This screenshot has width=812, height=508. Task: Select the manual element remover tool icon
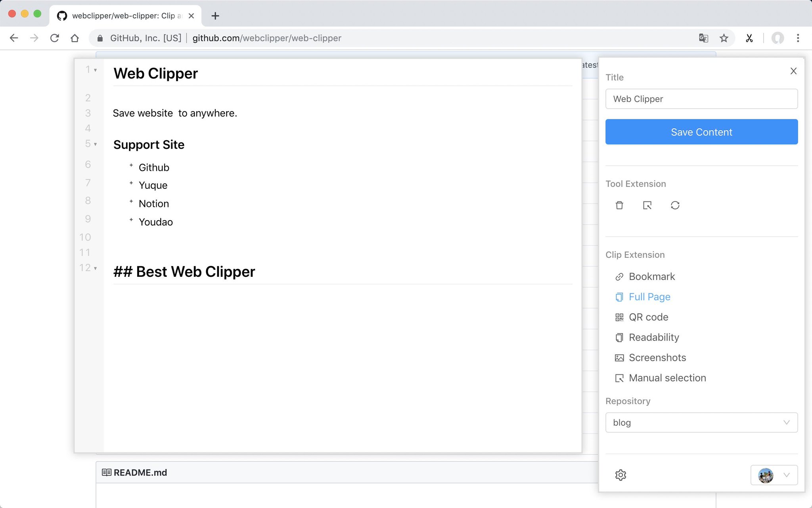pos(647,205)
